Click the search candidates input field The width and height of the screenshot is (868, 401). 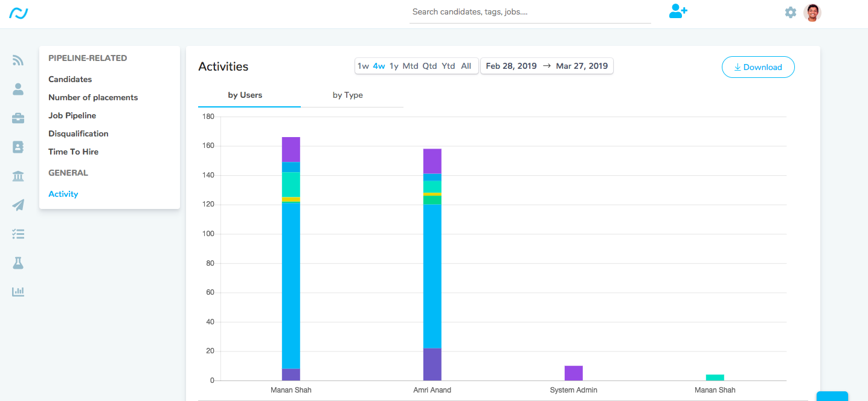530,12
